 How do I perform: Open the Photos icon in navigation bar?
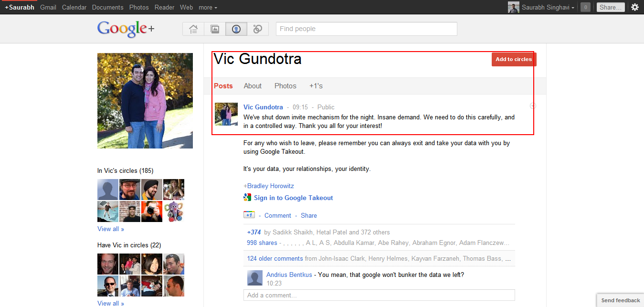click(215, 29)
